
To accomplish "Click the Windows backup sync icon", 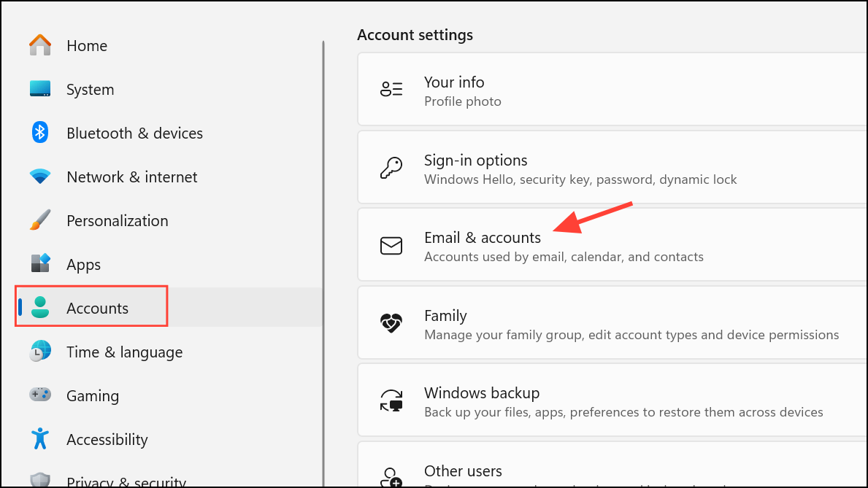I will (x=391, y=400).
